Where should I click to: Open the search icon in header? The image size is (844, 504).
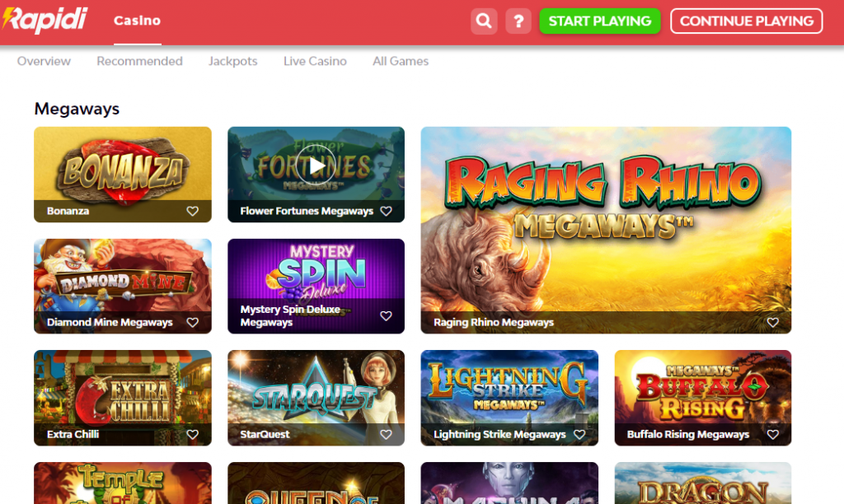pos(483,21)
